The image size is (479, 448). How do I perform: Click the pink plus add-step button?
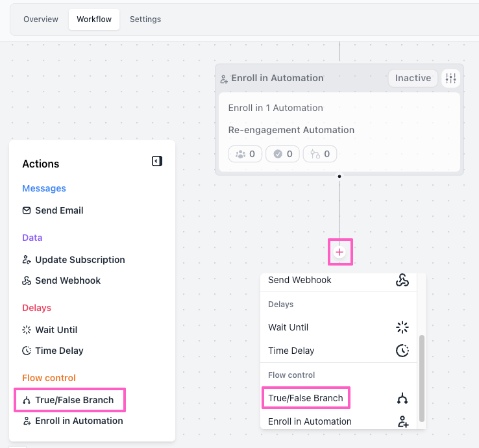(339, 252)
